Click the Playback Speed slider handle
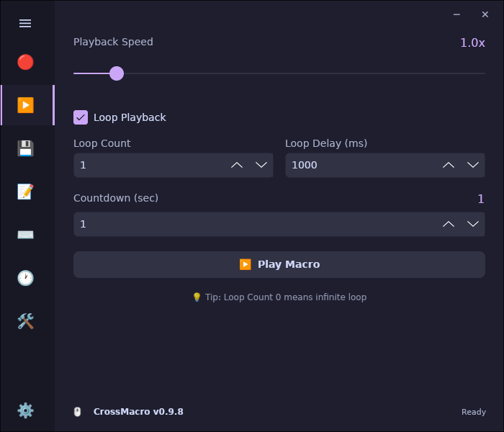The height and width of the screenshot is (432, 504). point(117,73)
